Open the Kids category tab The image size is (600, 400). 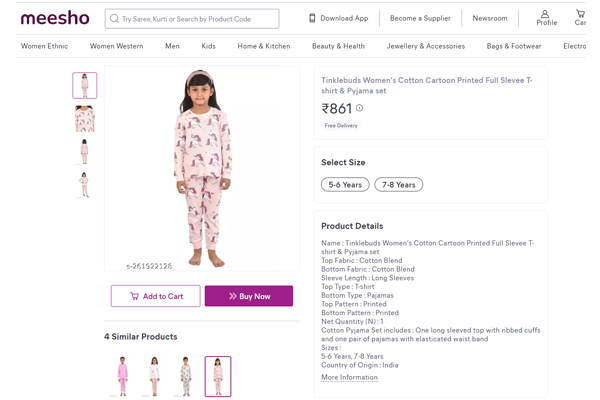coord(208,46)
